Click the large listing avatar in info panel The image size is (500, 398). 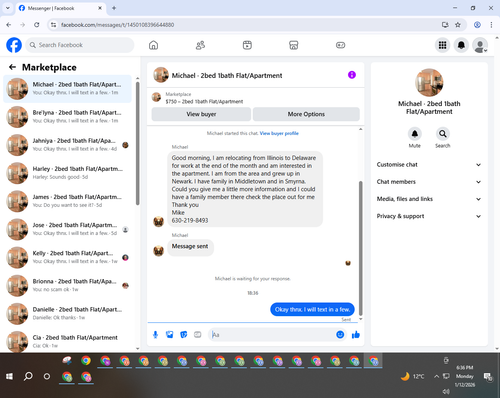(x=429, y=82)
